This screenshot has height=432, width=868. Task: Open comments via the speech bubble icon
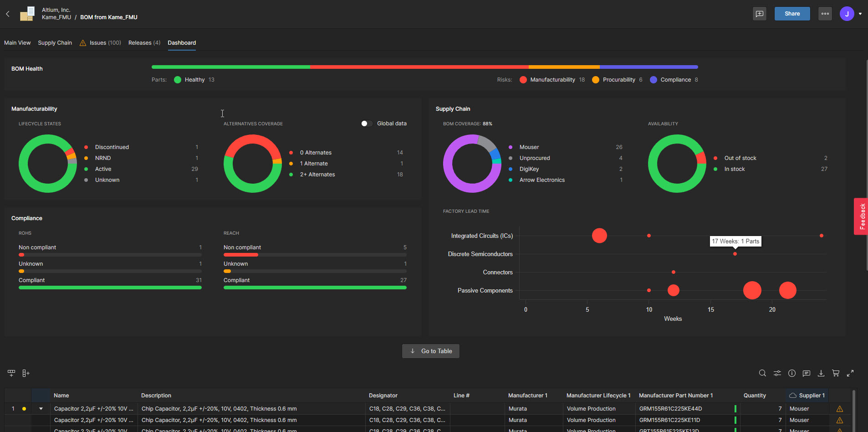coord(807,373)
